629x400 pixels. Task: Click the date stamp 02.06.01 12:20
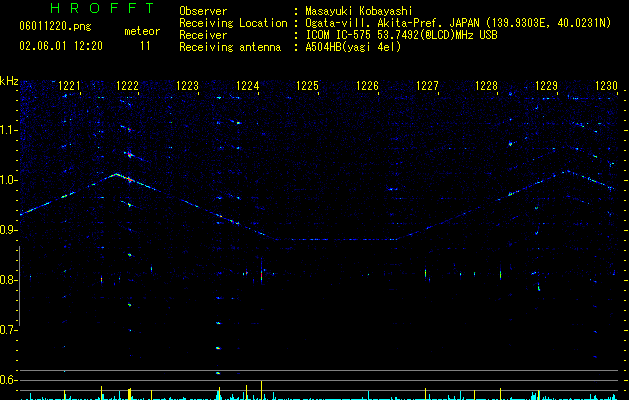61,46
